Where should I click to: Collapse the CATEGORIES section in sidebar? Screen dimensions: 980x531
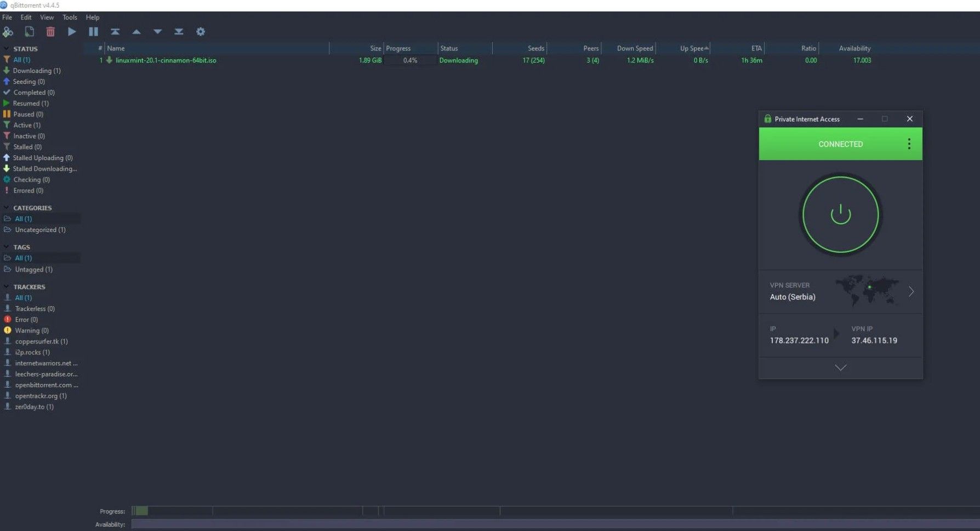[6, 208]
